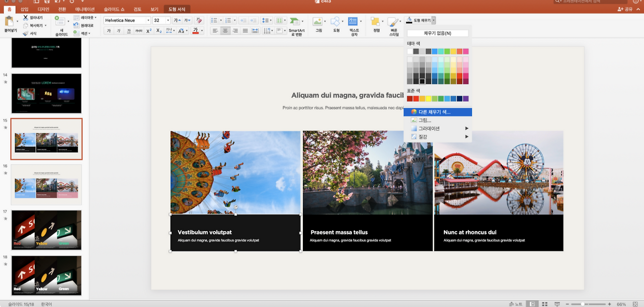Toggle underline formatting button

pos(129,31)
